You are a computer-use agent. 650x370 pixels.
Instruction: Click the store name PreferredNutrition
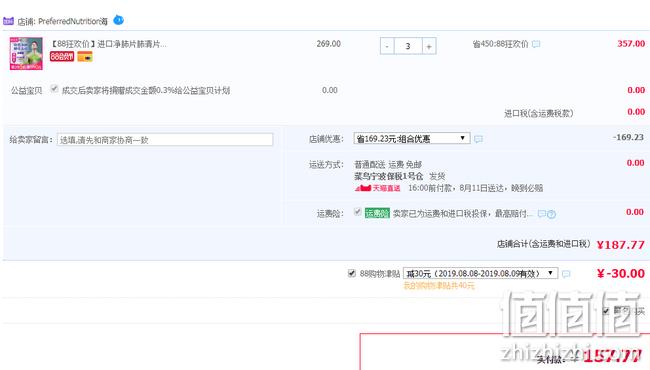point(72,21)
